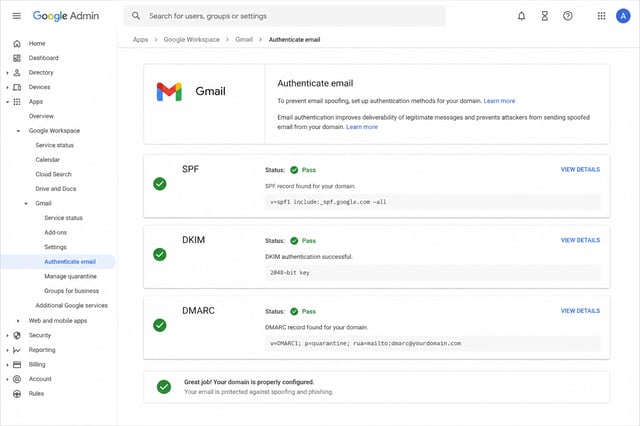This screenshot has width=640, height=426.
Task: Open the Google apps grid
Action: (x=601, y=16)
